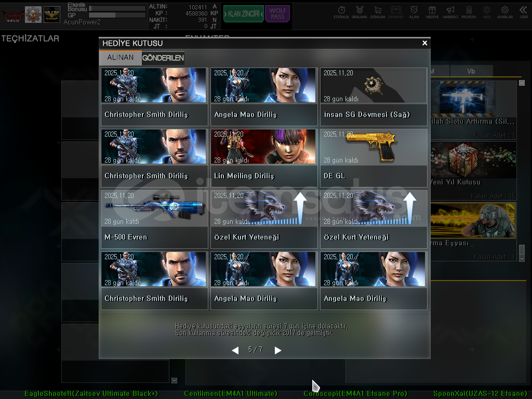532x399 pixels.
Task: Open the Sıralama ranking icon
Action: point(360,11)
